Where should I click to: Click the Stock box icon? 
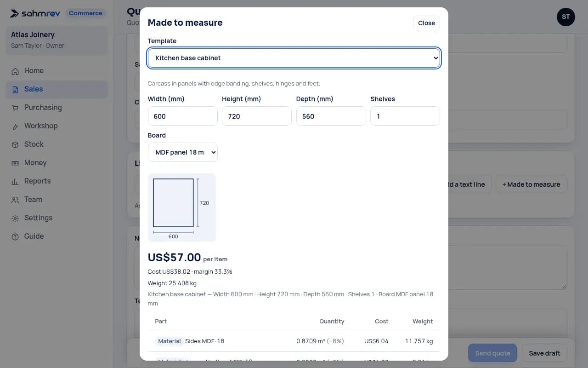tap(15, 144)
